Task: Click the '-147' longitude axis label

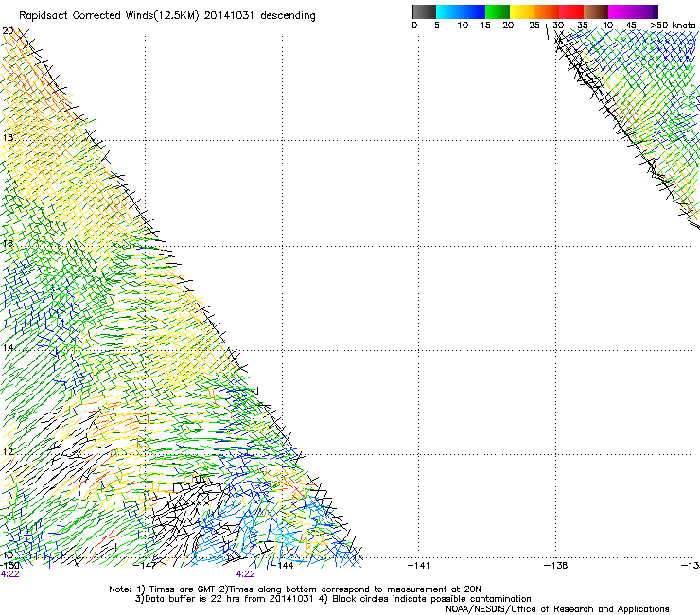Action: point(145,566)
